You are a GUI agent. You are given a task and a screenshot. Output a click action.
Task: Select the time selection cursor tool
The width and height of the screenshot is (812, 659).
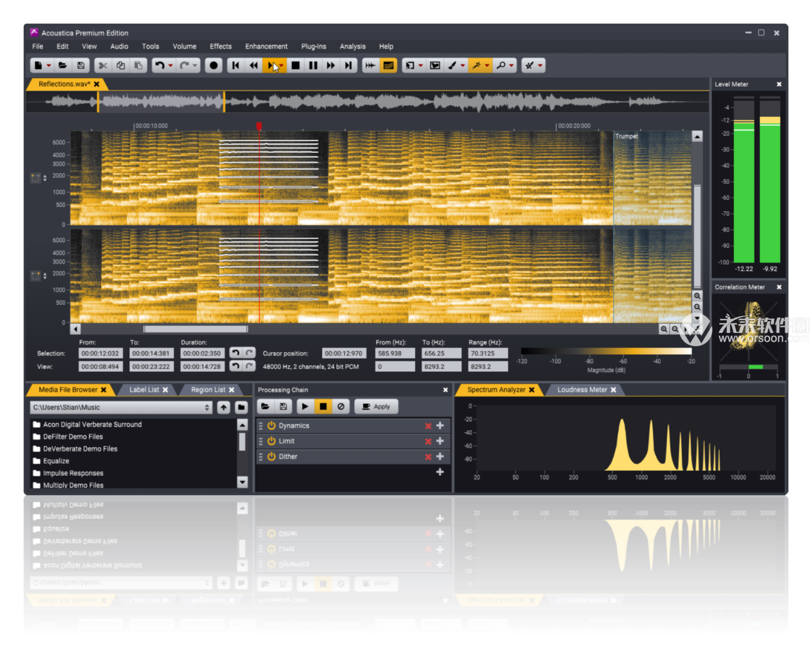409,65
